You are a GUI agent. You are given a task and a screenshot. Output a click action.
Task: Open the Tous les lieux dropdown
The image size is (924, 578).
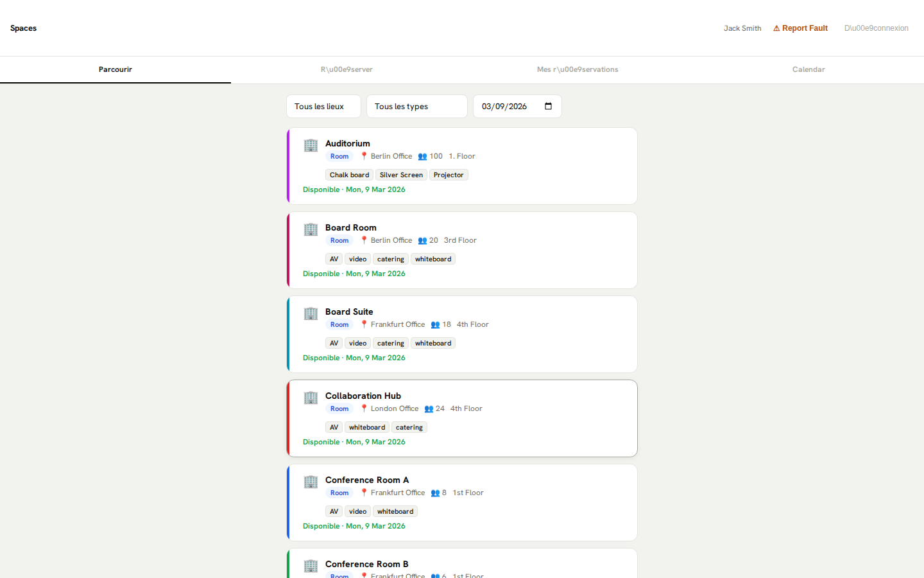pos(323,107)
